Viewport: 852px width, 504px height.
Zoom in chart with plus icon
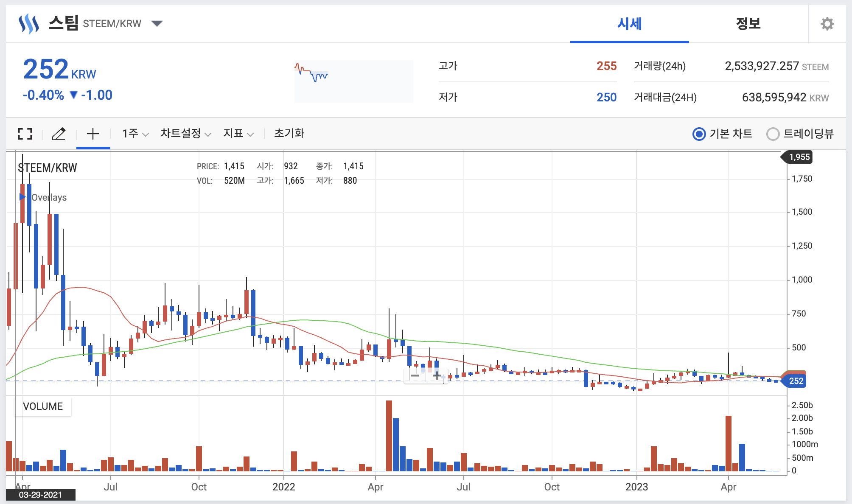[x=437, y=375]
